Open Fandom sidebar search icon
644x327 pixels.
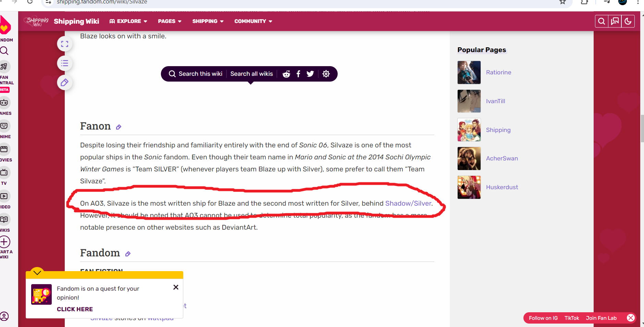click(4, 51)
